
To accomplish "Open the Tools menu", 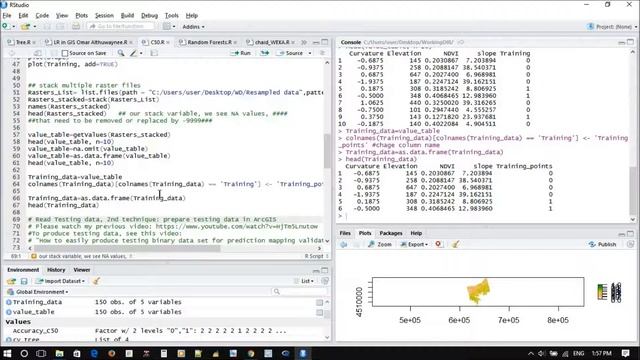I will pyautogui.click(x=171, y=16).
